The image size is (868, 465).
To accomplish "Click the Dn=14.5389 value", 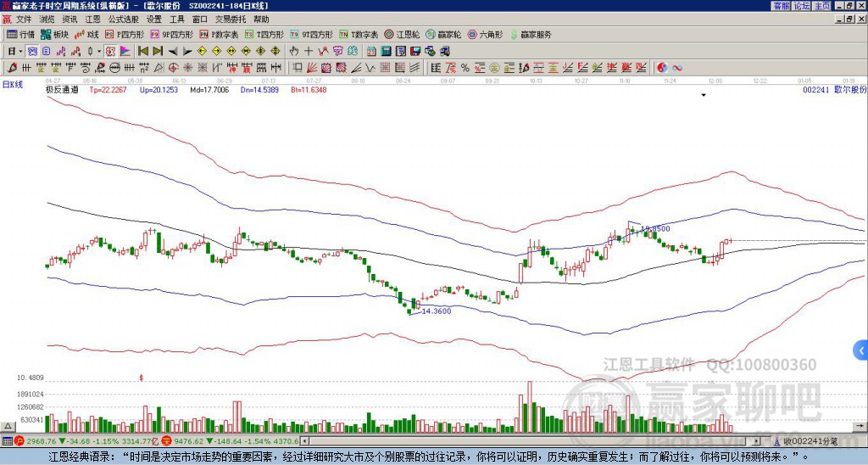I will pos(259,89).
